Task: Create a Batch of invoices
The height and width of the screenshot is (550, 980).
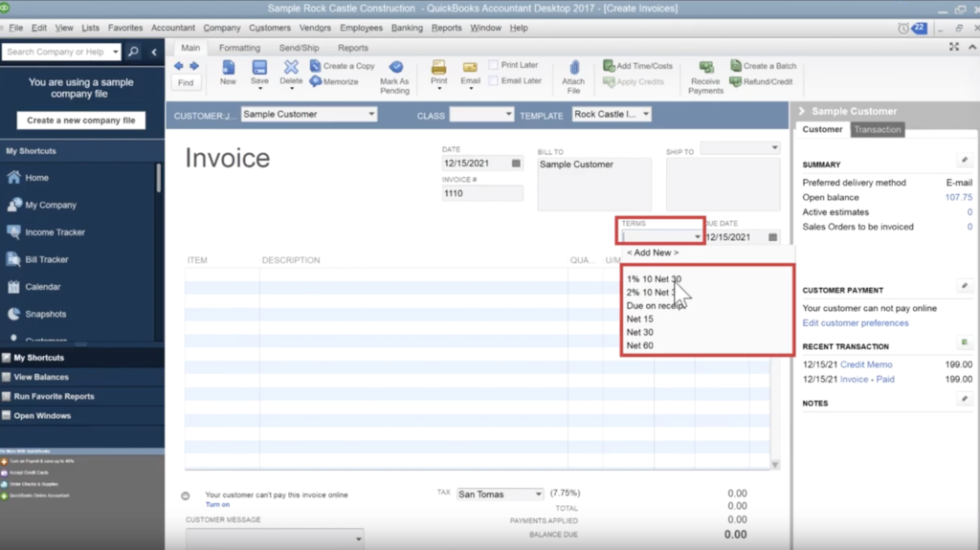Action: point(763,66)
